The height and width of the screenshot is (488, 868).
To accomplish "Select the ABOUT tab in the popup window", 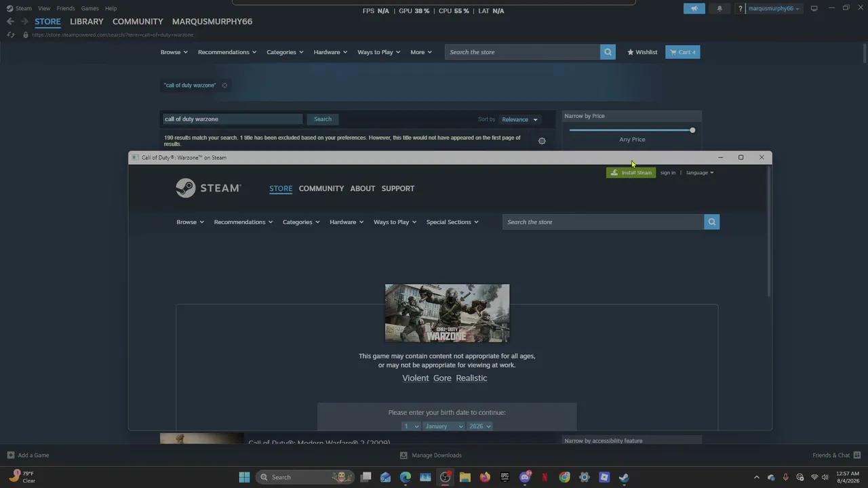I will 363,188.
